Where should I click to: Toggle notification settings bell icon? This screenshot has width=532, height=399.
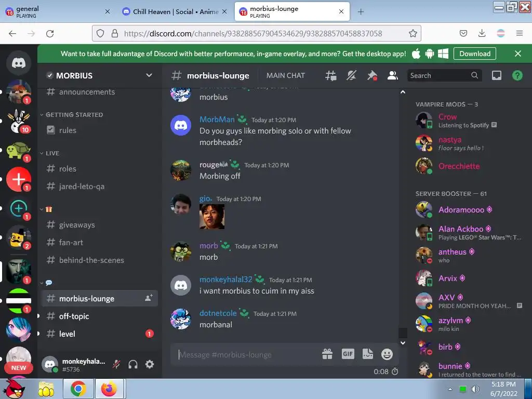click(351, 75)
